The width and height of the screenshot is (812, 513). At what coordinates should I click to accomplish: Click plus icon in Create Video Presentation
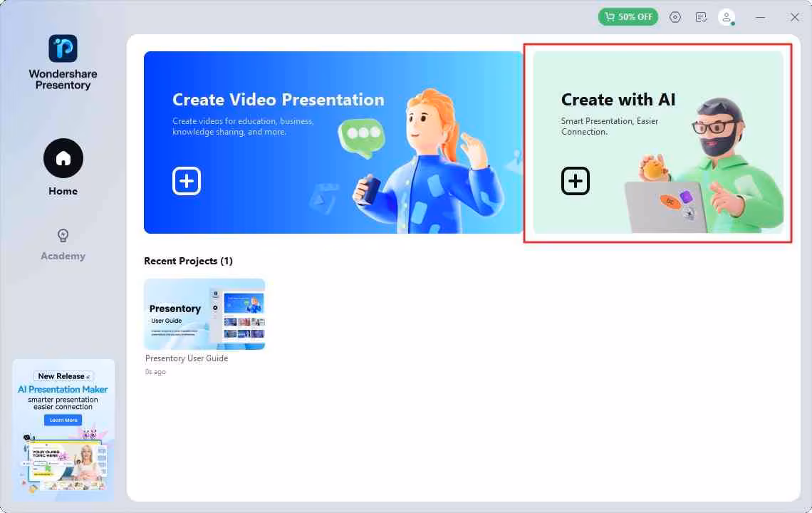[187, 181]
